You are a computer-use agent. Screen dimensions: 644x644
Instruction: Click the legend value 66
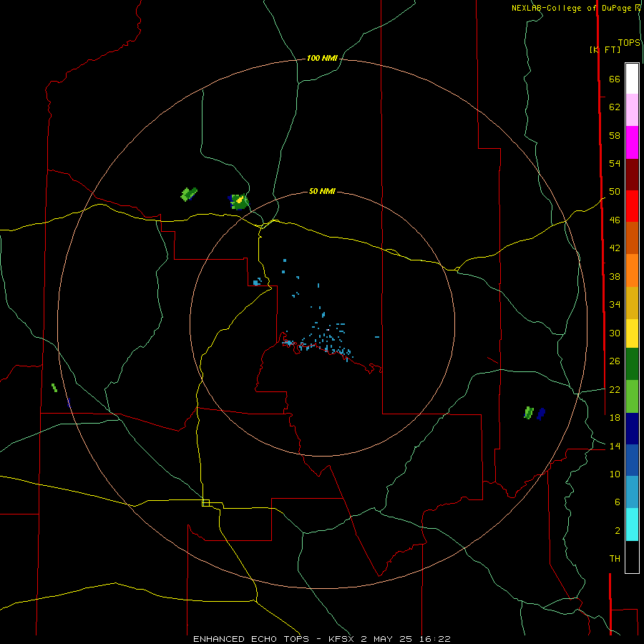tap(615, 79)
